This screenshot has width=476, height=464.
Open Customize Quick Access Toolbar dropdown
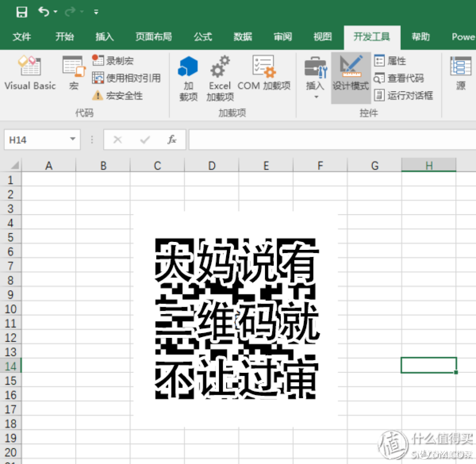(x=96, y=12)
